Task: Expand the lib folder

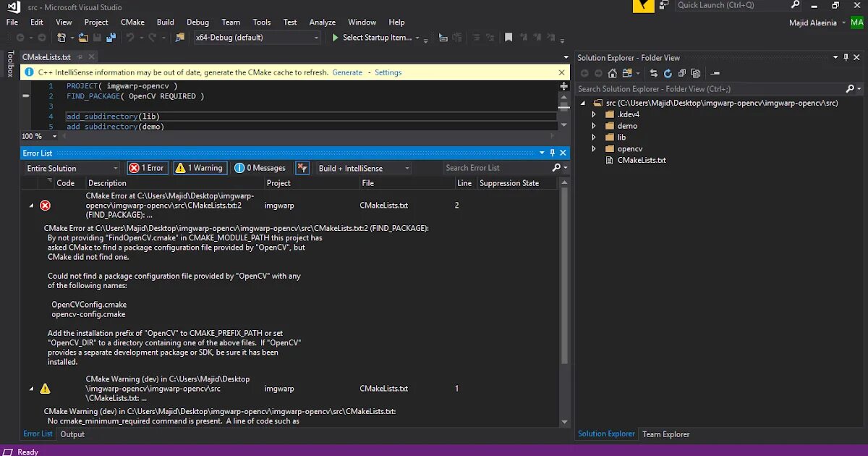Action: 594,138
